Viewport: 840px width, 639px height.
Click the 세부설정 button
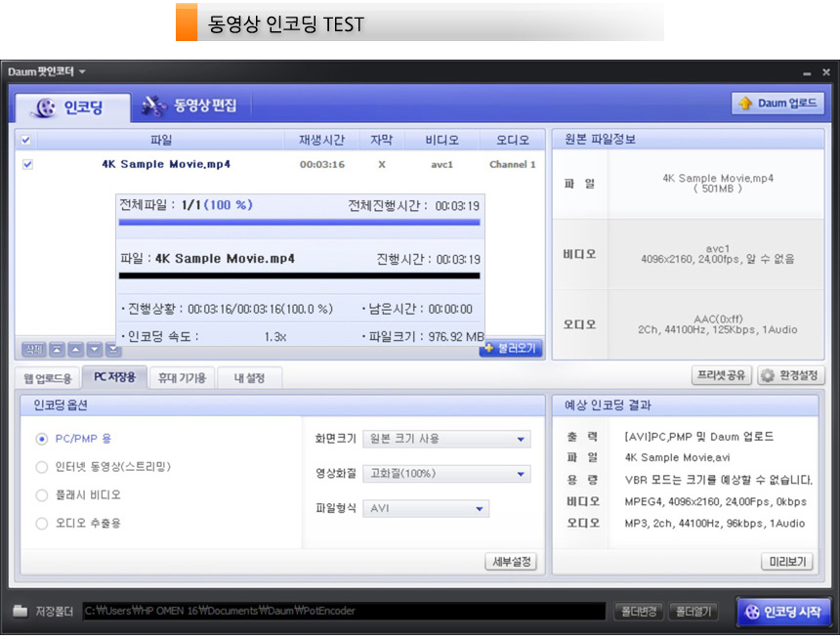click(511, 562)
